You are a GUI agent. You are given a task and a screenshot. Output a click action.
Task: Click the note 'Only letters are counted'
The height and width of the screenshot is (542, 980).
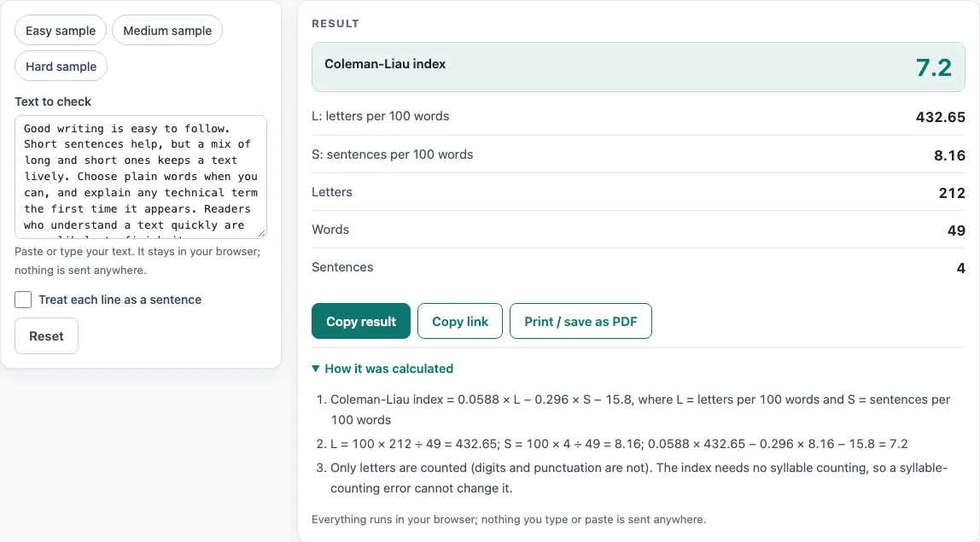639,478
